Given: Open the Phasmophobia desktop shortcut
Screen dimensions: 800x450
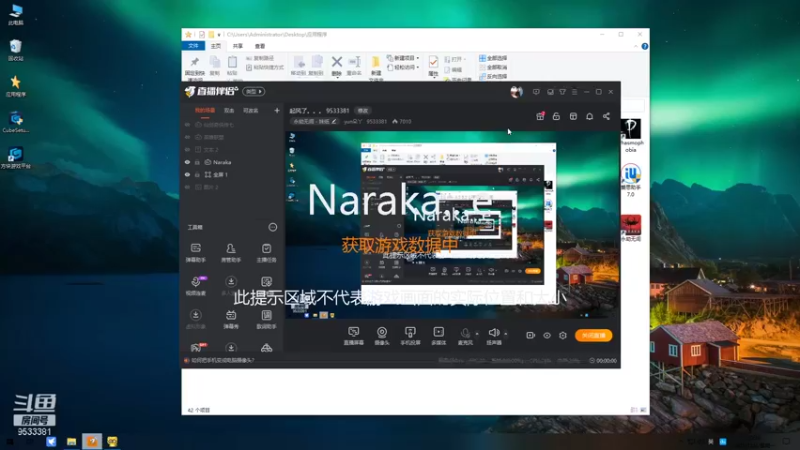Looking at the screenshot, I should (631, 135).
